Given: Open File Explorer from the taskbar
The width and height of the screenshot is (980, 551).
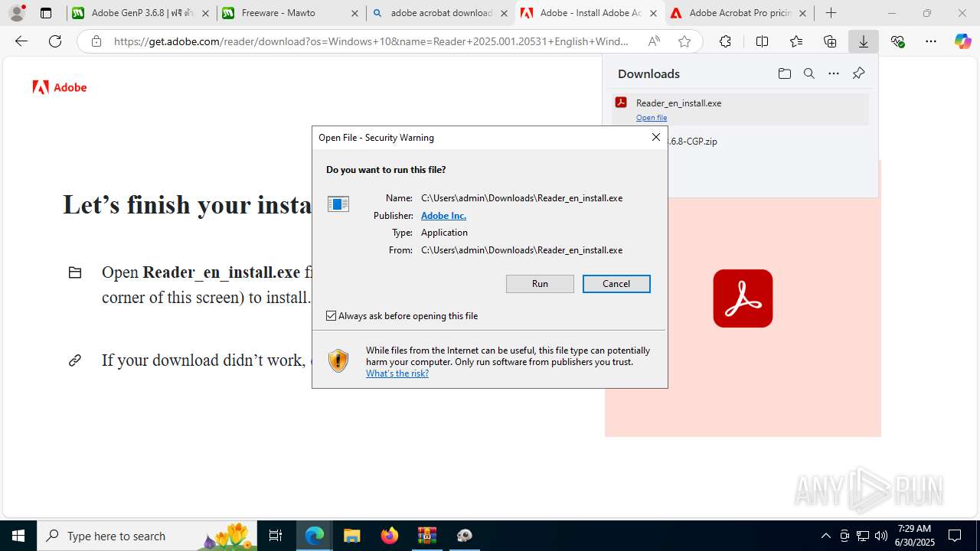Looking at the screenshot, I should [351, 536].
